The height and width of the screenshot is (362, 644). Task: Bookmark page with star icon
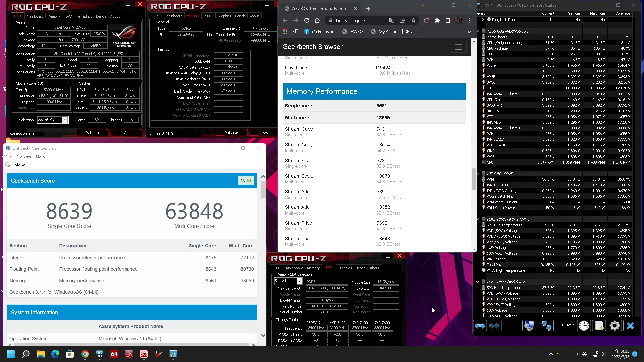(413, 21)
